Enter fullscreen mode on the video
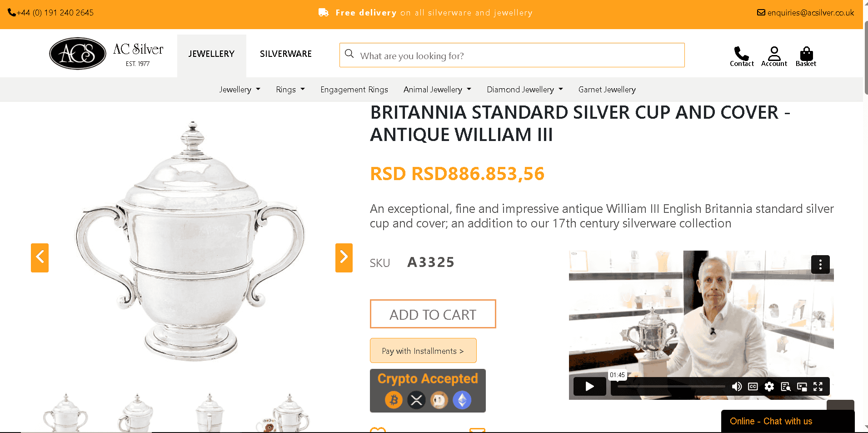This screenshot has height=433, width=868. (818, 387)
